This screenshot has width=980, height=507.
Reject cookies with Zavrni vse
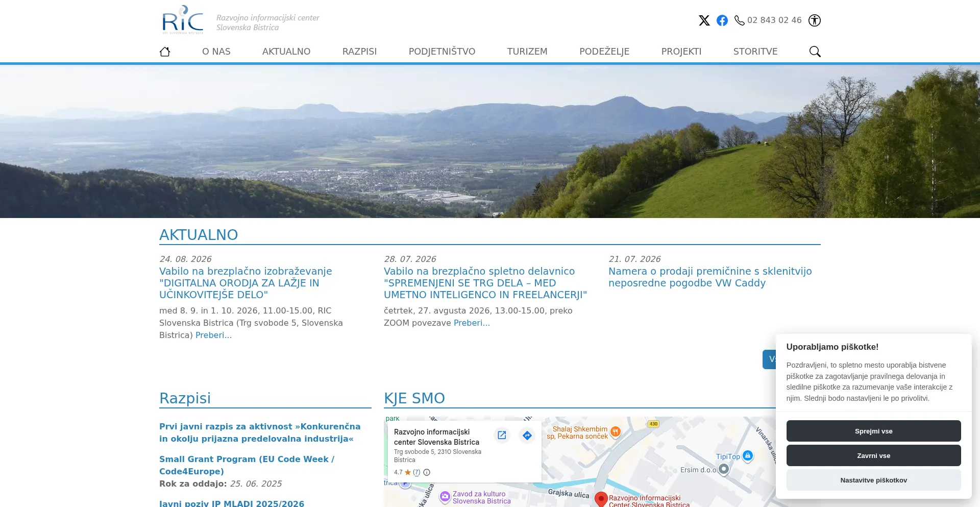(874, 455)
